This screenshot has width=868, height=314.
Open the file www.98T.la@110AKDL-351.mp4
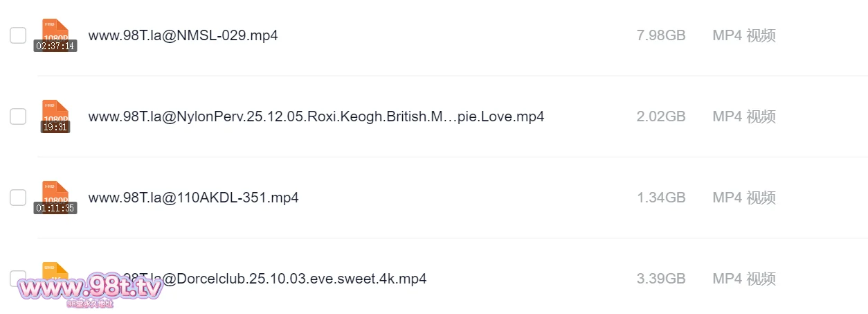193,198
